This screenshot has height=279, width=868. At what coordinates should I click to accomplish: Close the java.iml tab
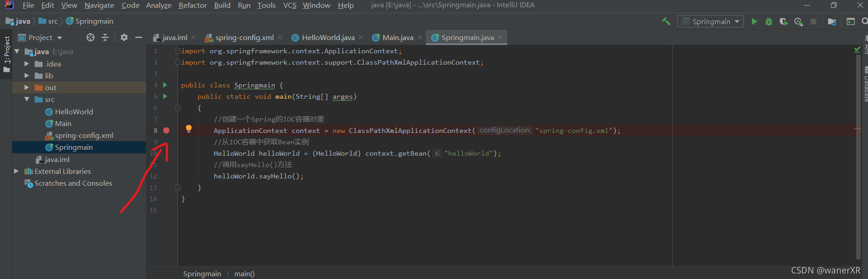tap(193, 37)
